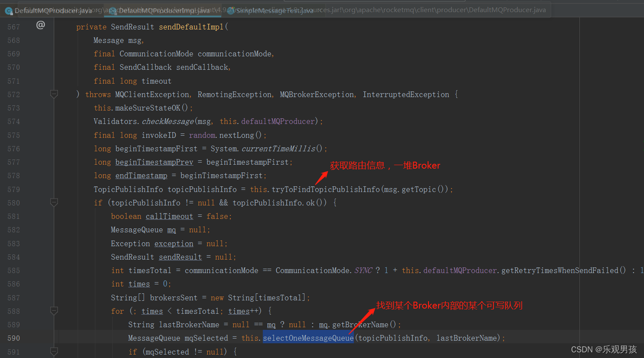Click the underlined callTimeout variable

pos(170,216)
